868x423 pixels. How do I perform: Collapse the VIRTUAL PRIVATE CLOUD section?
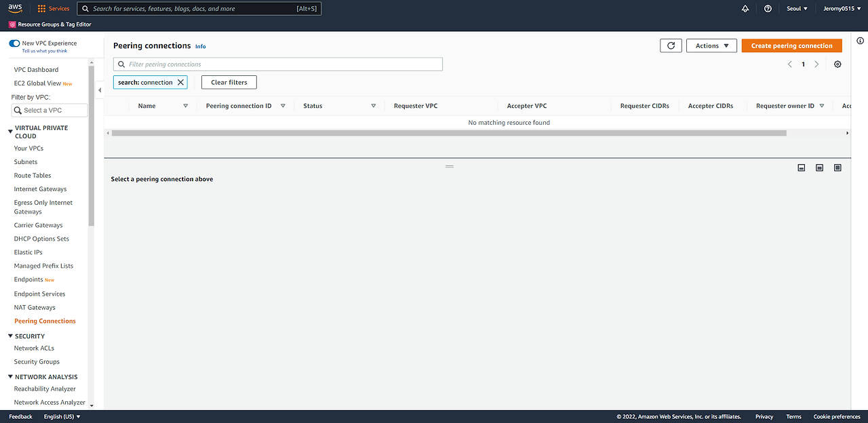click(10, 128)
